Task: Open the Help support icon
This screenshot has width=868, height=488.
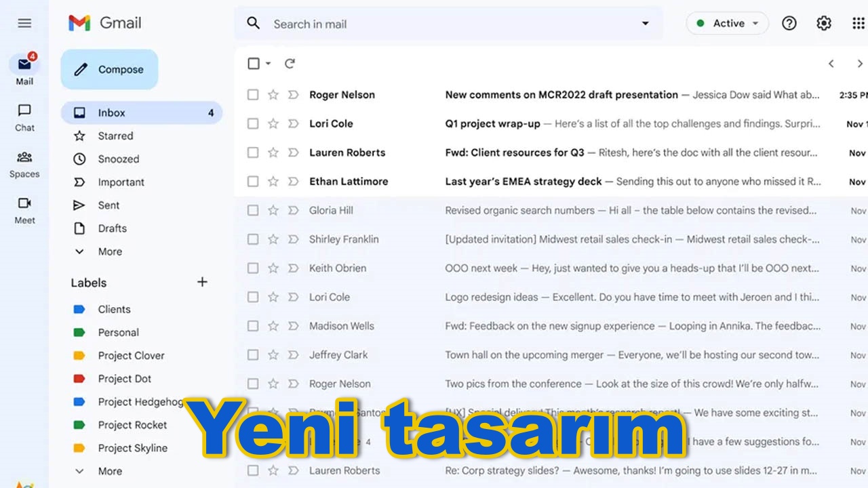Action: pyautogui.click(x=789, y=24)
